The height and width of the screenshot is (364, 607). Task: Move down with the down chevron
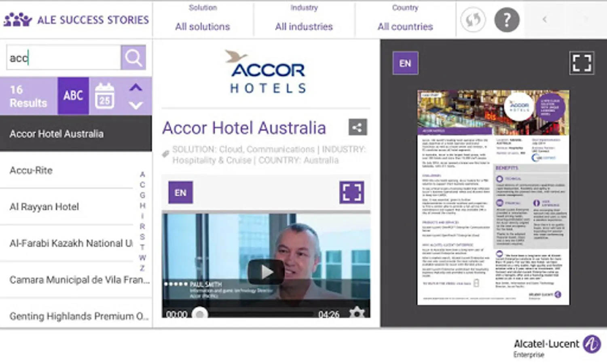pyautogui.click(x=136, y=105)
